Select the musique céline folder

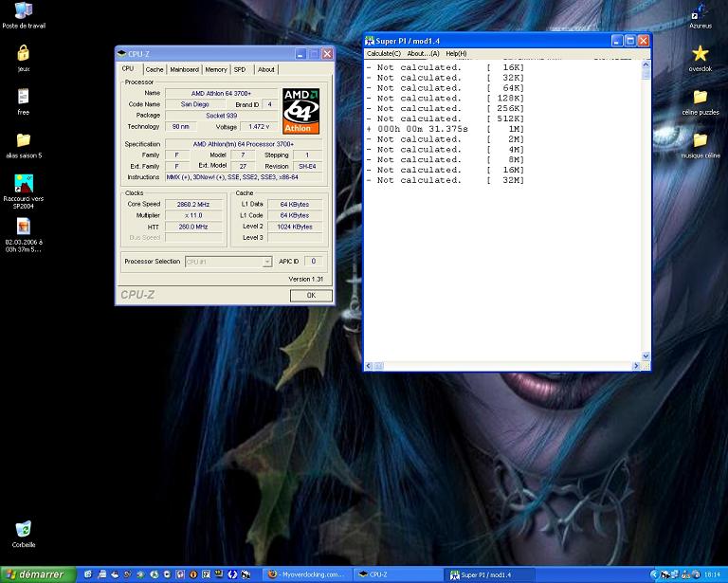click(700, 139)
